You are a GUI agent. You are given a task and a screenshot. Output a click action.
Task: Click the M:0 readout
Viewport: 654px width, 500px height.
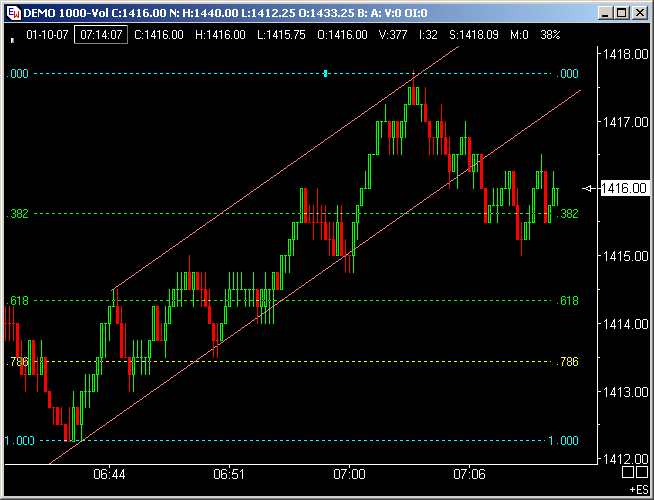point(519,35)
